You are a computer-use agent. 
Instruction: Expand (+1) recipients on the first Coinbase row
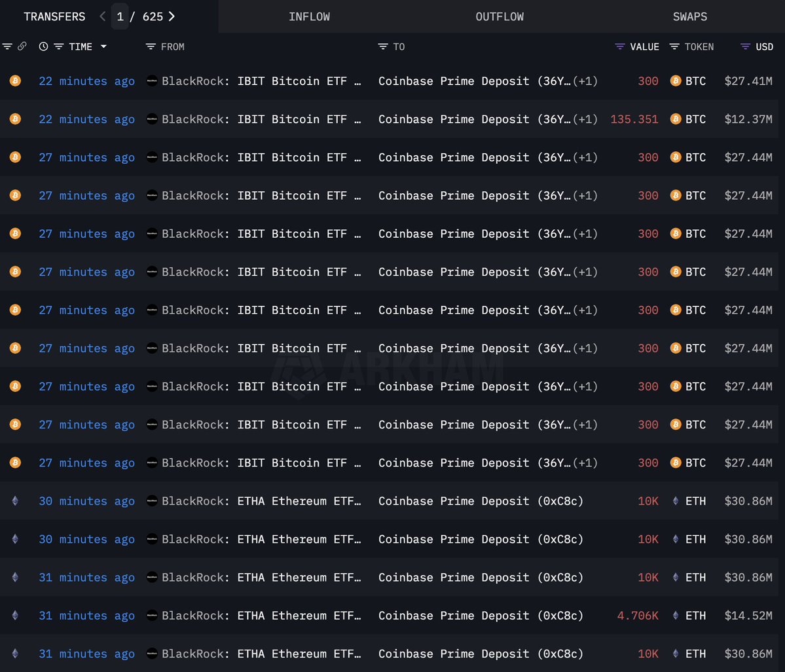click(x=585, y=81)
